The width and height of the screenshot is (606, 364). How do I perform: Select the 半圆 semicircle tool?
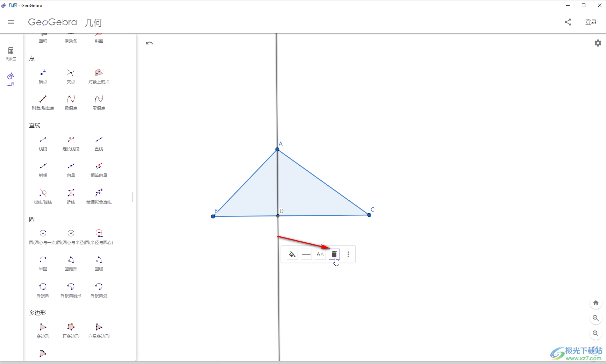coord(43,263)
